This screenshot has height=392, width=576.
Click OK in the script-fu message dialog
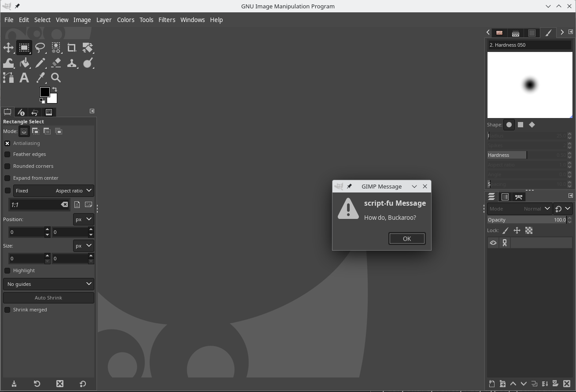406,239
